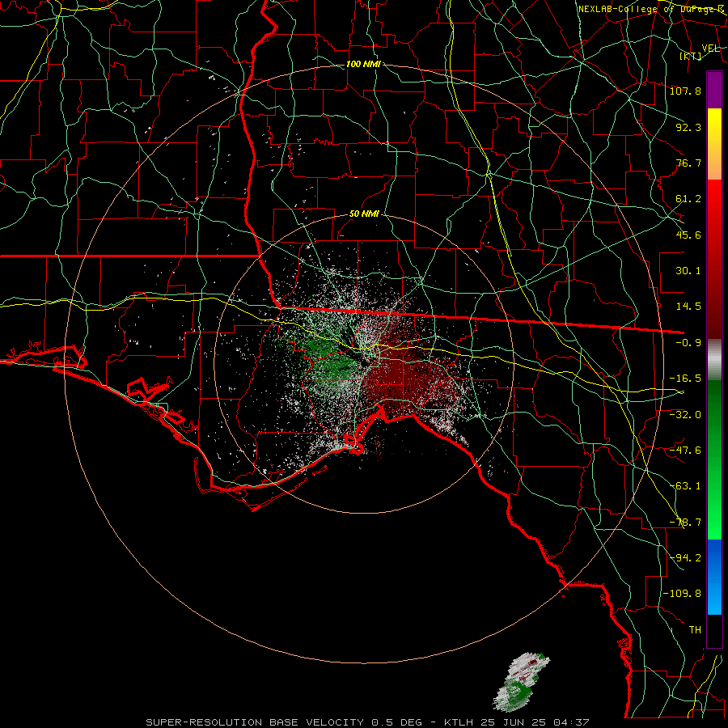728x728 pixels.
Task: Click the 50 NMI range ring label
Action: coord(364,214)
